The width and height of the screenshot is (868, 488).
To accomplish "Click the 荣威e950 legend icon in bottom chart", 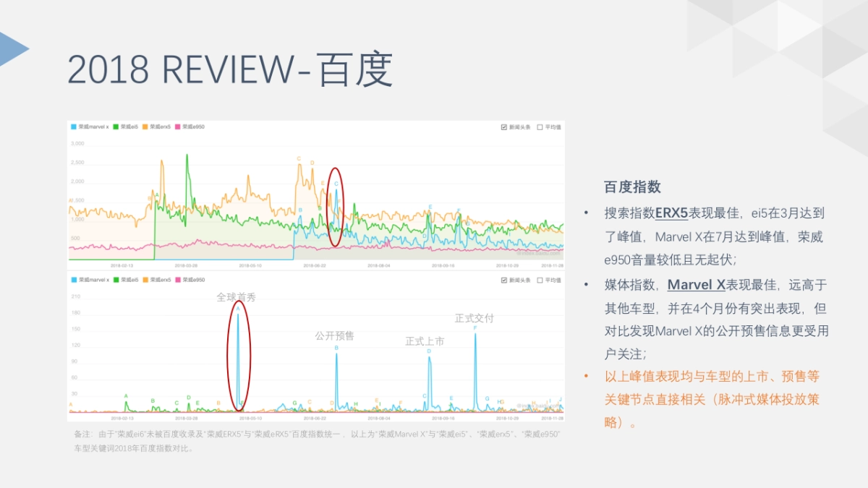I will point(178,279).
